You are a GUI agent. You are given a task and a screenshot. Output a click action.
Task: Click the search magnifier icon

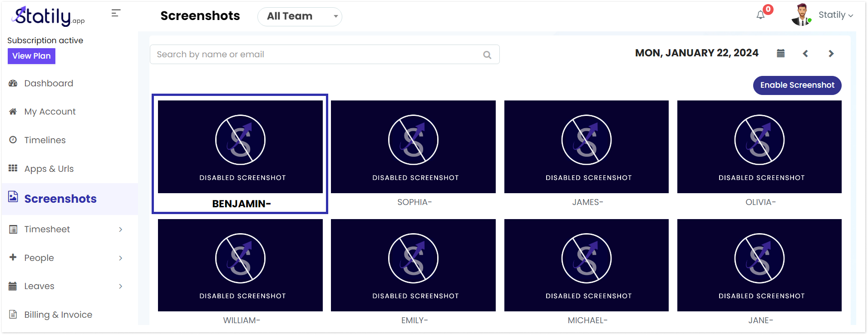click(x=487, y=55)
